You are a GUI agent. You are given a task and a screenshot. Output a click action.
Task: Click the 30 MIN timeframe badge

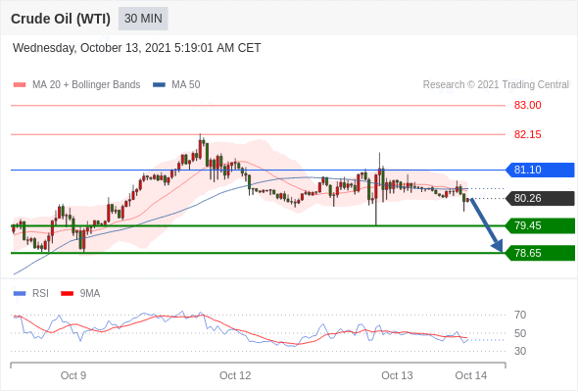(143, 19)
